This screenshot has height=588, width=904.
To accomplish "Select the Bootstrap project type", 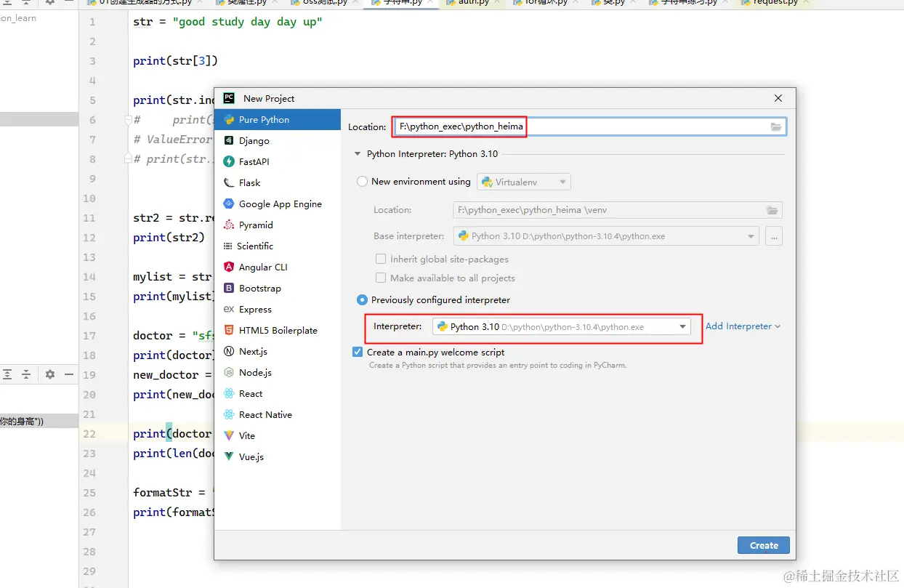I will pyautogui.click(x=278, y=289).
